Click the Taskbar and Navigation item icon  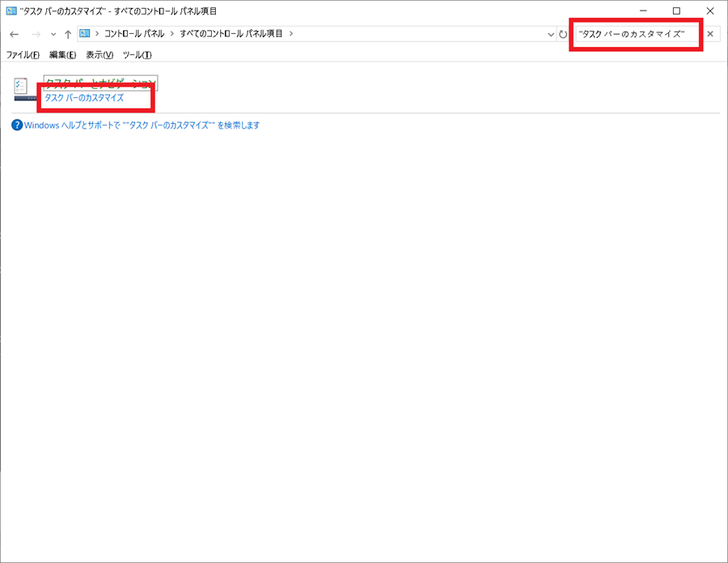tap(22, 88)
